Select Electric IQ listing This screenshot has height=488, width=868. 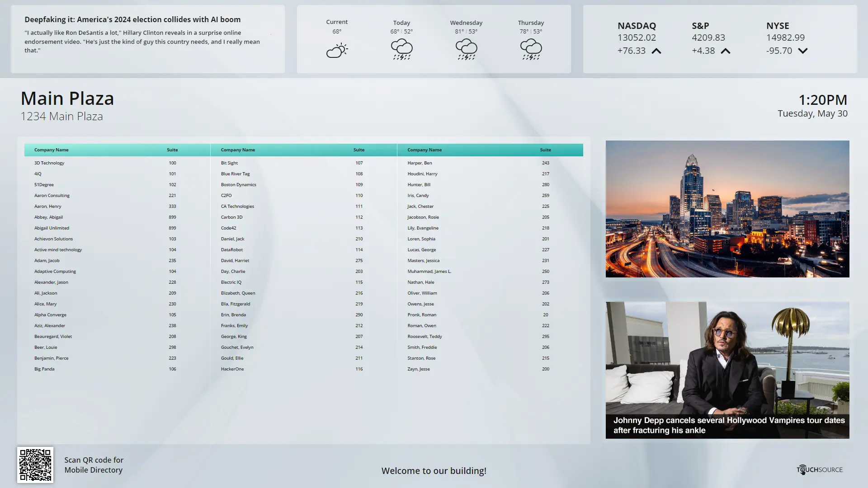[x=304, y=282]
